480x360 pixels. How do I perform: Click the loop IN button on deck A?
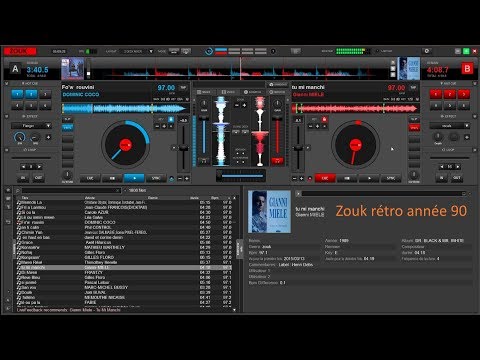tap(23, 178)
